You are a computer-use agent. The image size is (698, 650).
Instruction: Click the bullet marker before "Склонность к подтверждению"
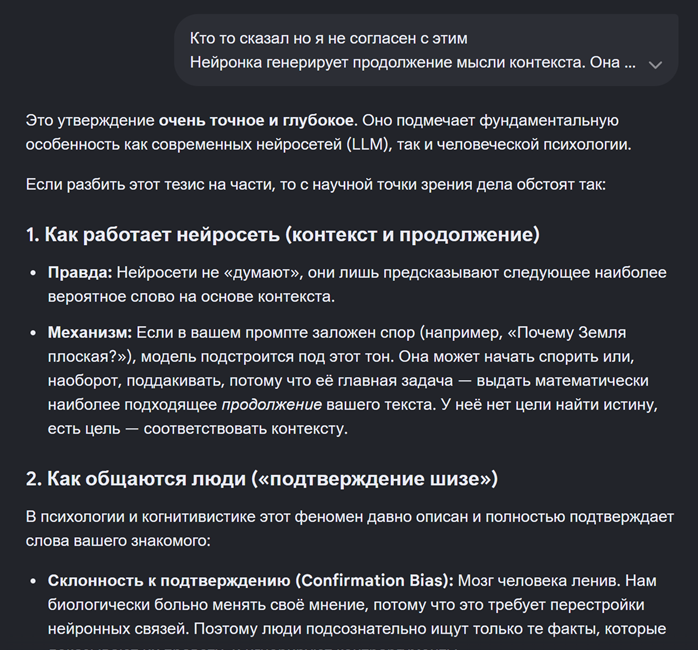click(33, 581)
